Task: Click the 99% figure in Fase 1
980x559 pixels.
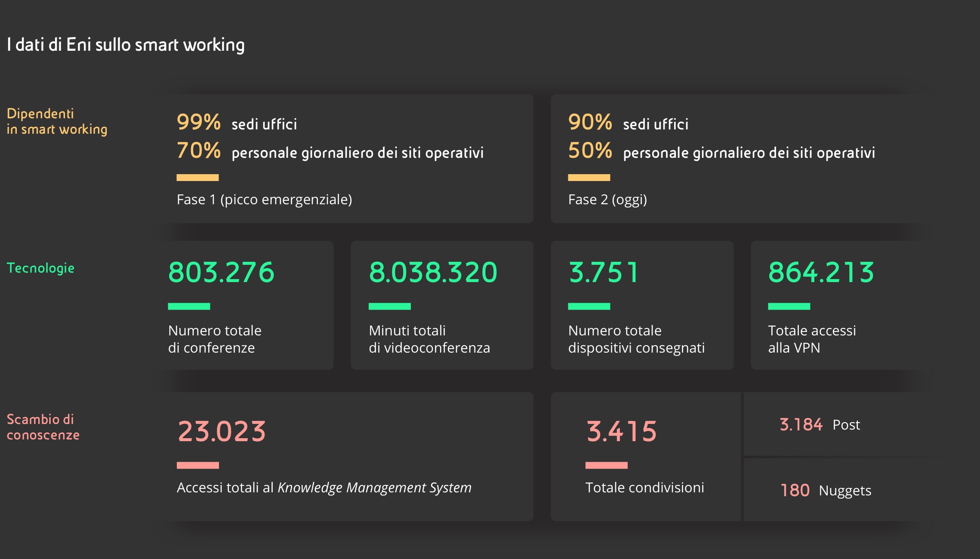Action: point(199,122)
